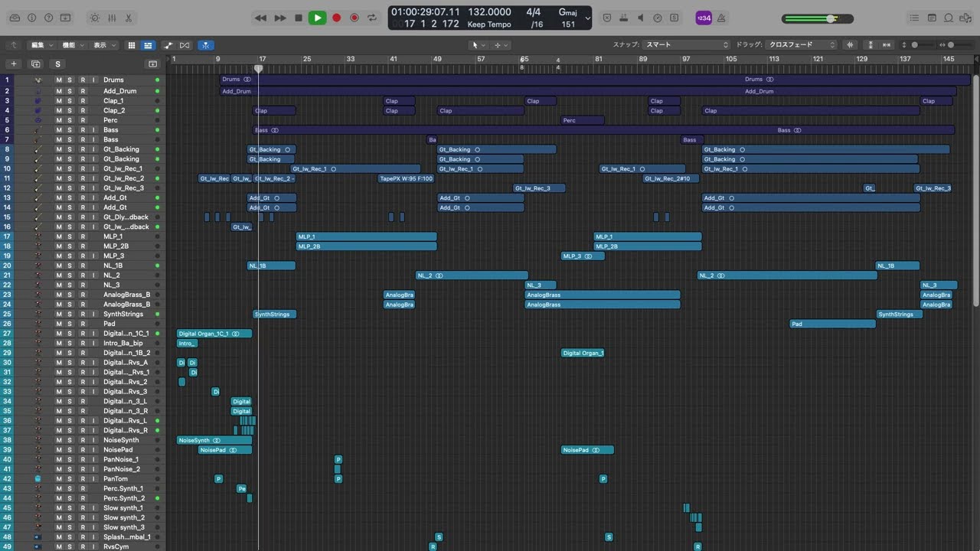980x551 pixels.
Task: Click the ringed capture recording button
Action: [354, 18]
